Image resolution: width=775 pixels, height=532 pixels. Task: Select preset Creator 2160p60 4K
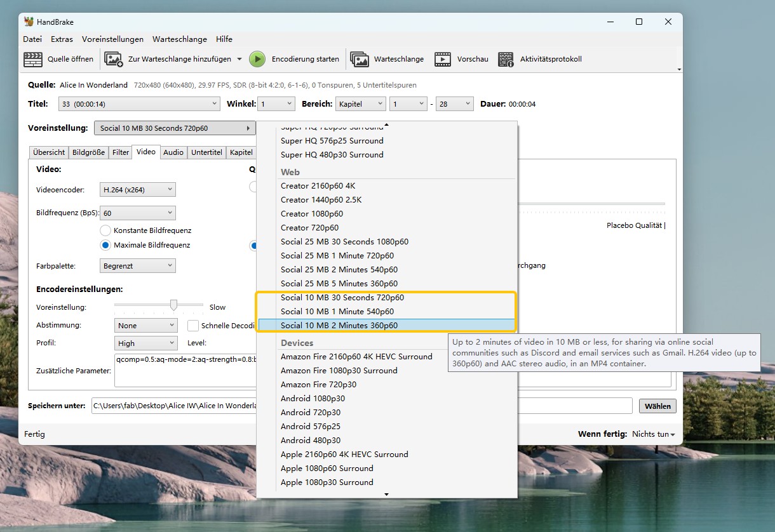pos(318,186)
